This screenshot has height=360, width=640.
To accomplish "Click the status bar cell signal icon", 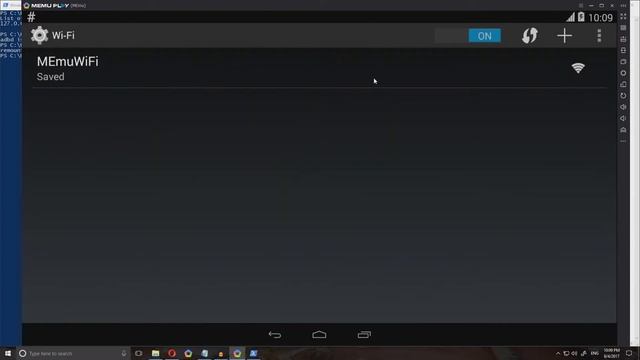I will coord(570,17).
